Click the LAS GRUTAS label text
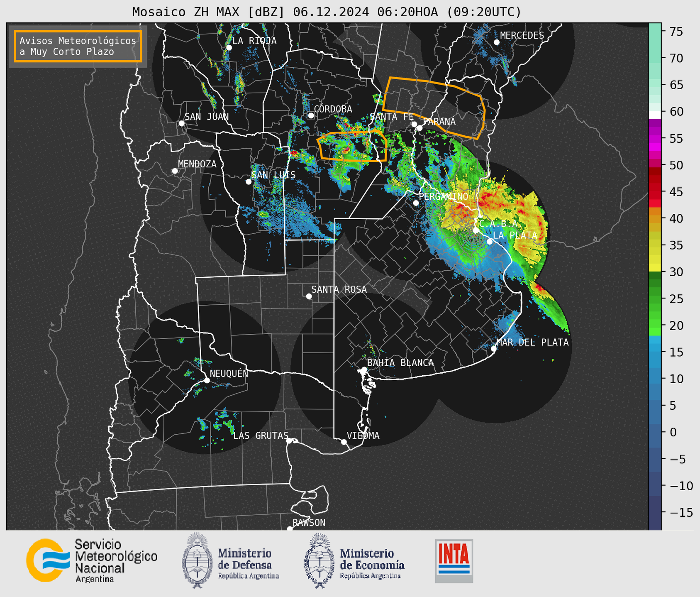 coord(261,436)
